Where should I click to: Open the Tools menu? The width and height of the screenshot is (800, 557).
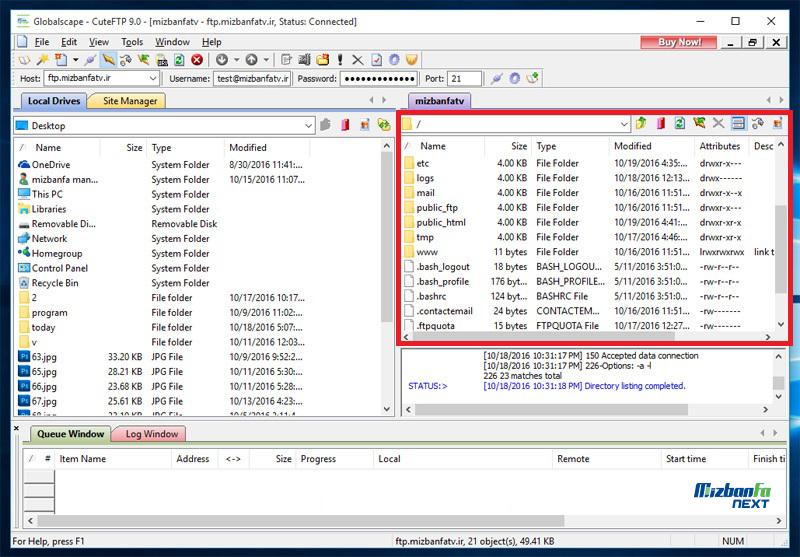click(132, 42)
